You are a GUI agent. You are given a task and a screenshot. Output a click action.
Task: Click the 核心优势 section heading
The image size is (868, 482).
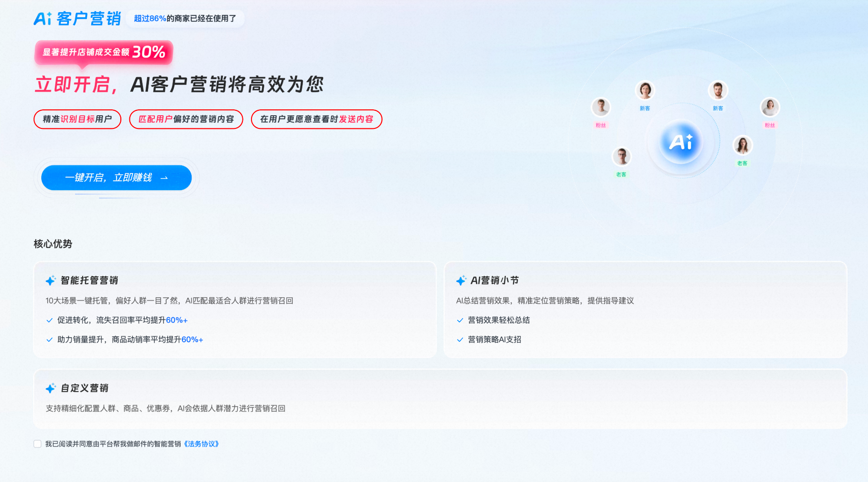[x=53, y=244]
